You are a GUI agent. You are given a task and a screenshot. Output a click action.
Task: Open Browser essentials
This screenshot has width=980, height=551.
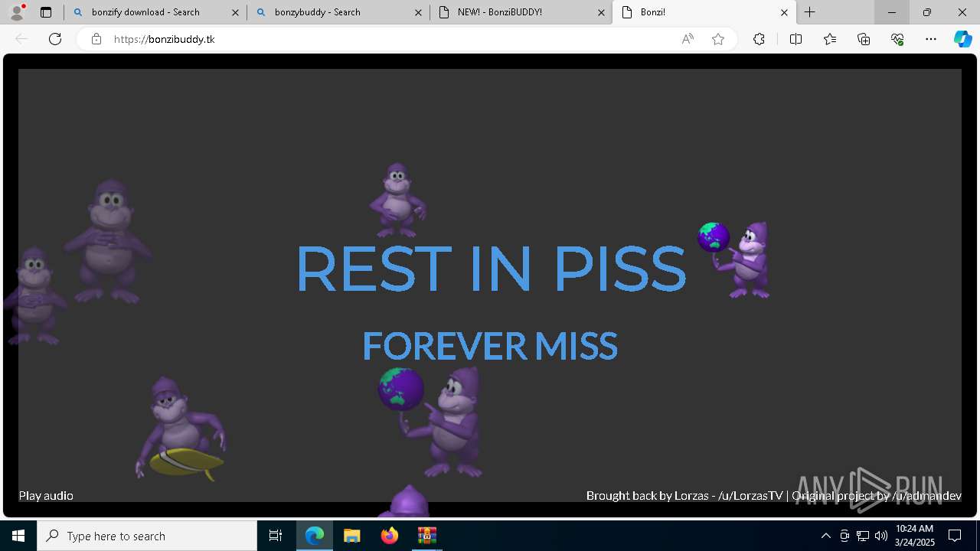coord(897,39)
